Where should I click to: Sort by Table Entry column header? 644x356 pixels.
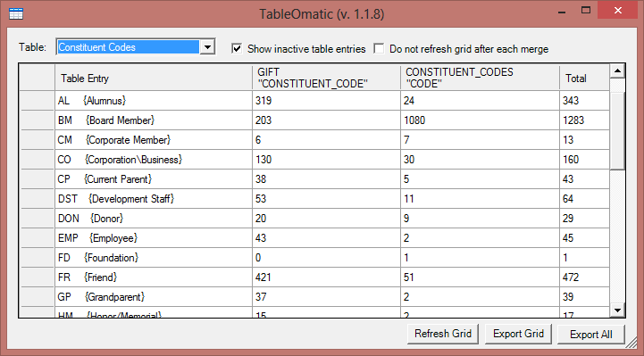(x=154, y=78)
